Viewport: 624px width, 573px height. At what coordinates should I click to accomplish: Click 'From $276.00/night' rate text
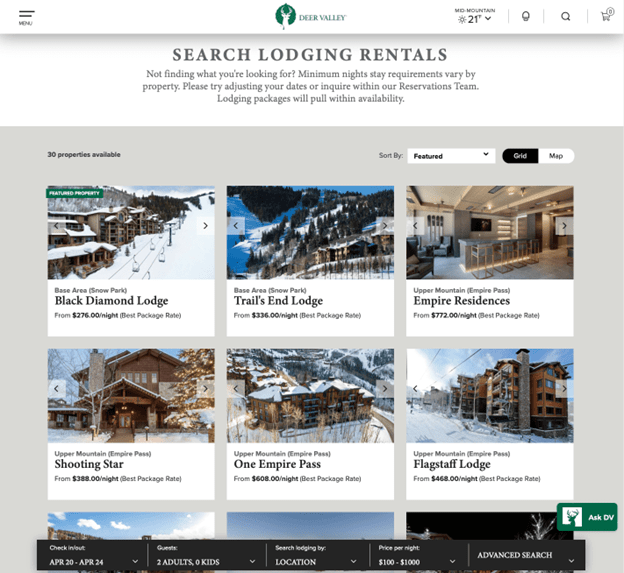click(x=118, y=316)
